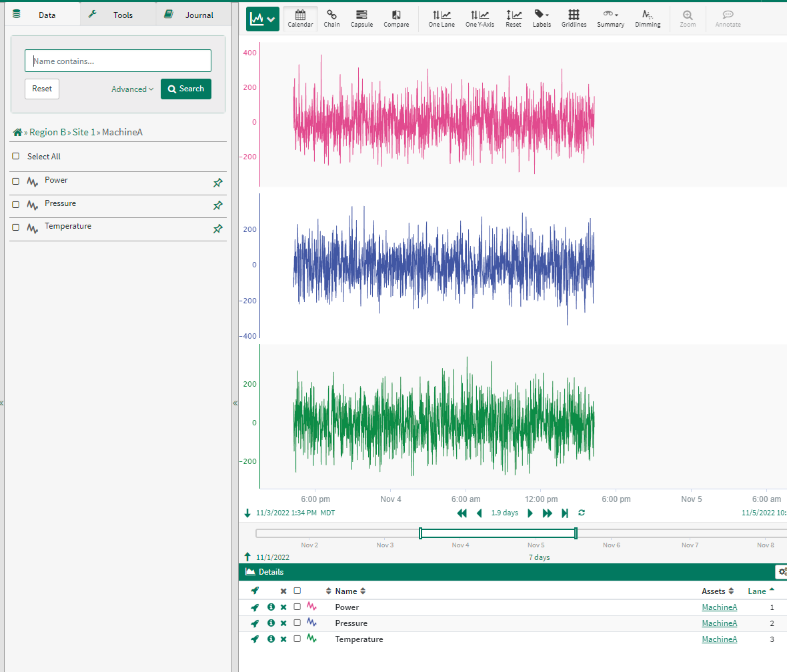This screenshot has height=672, width=787.
Task: Click the Dimming toolbar icon
Action: point(647,19)
